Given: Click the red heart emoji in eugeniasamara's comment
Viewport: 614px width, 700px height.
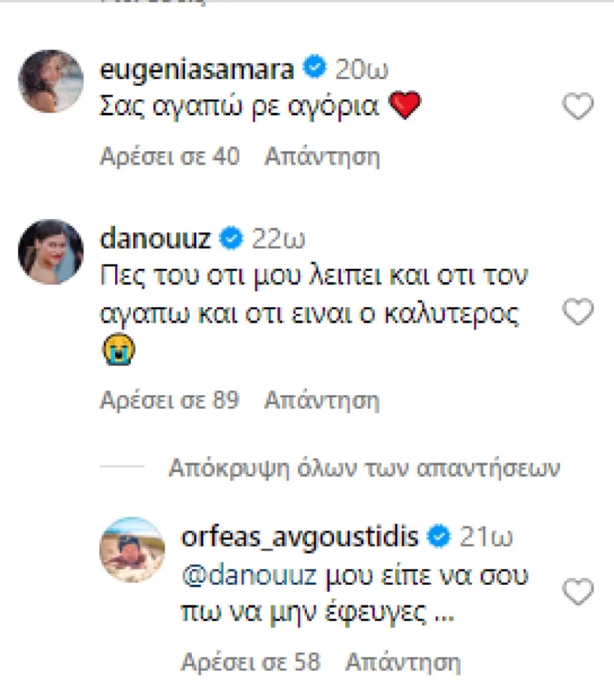Looking at the screenshot, I should tap(406, 105).
